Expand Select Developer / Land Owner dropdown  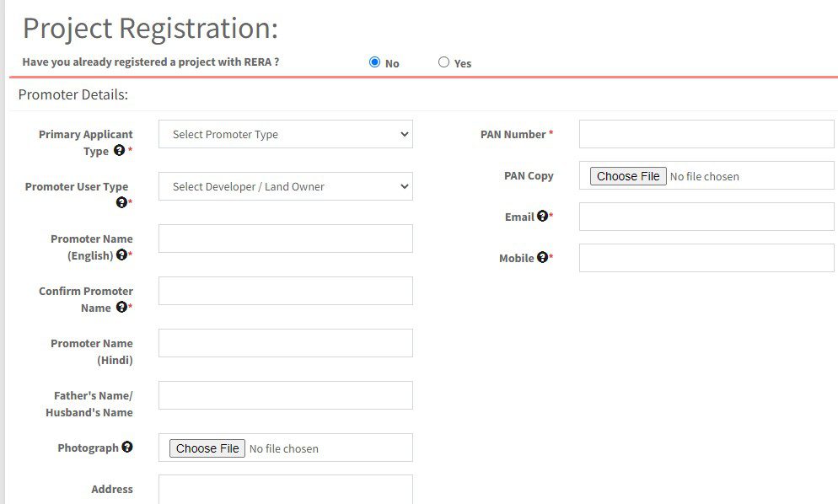point(286,186)
